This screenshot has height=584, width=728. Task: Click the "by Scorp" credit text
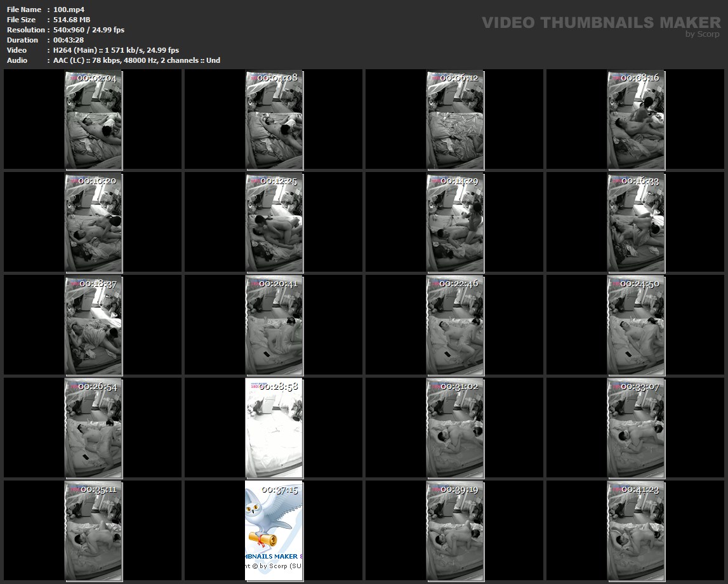[x=702, y=34]
